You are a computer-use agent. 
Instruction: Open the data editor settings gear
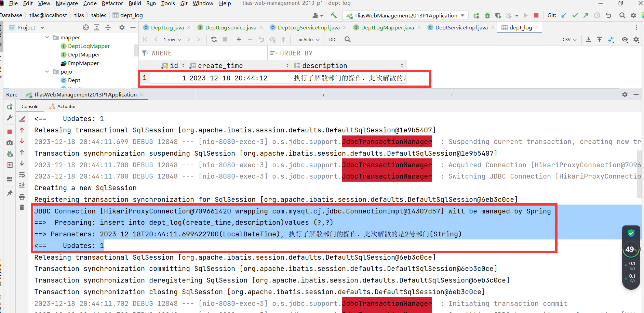(636, 39)
